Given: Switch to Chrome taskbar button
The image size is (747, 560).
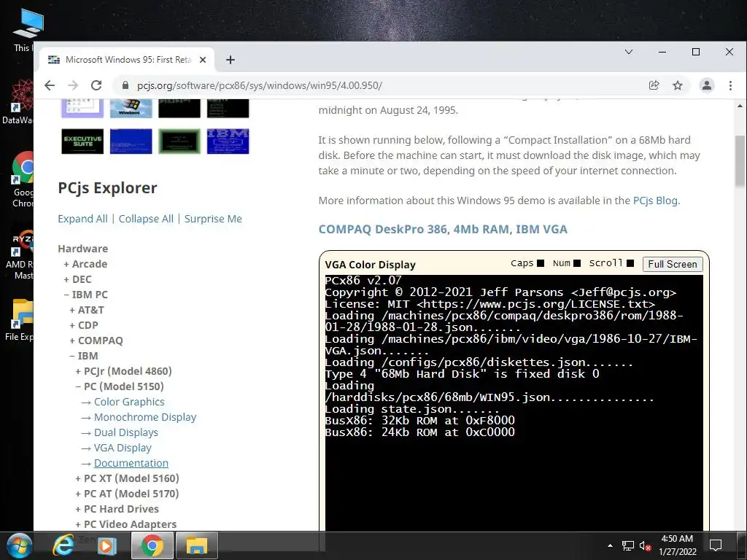Looking at the screenshot, I should (152, 545).
